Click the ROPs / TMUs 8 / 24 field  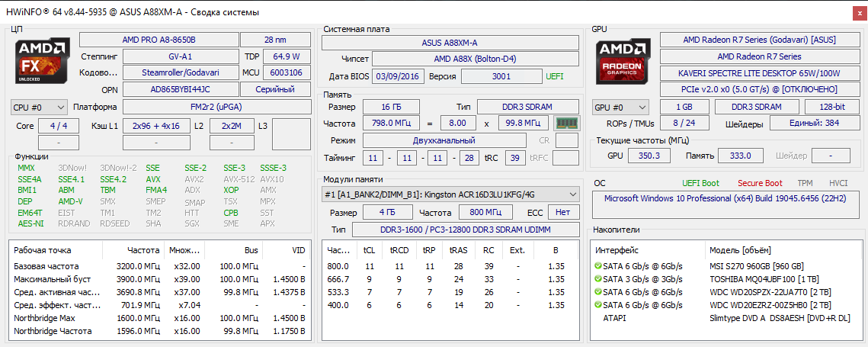684,124
